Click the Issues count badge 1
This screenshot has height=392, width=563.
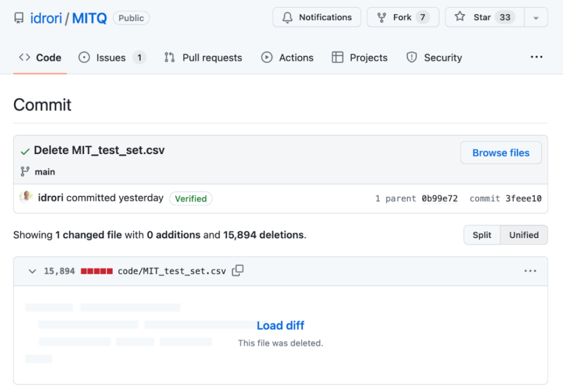tap(139, 57)
